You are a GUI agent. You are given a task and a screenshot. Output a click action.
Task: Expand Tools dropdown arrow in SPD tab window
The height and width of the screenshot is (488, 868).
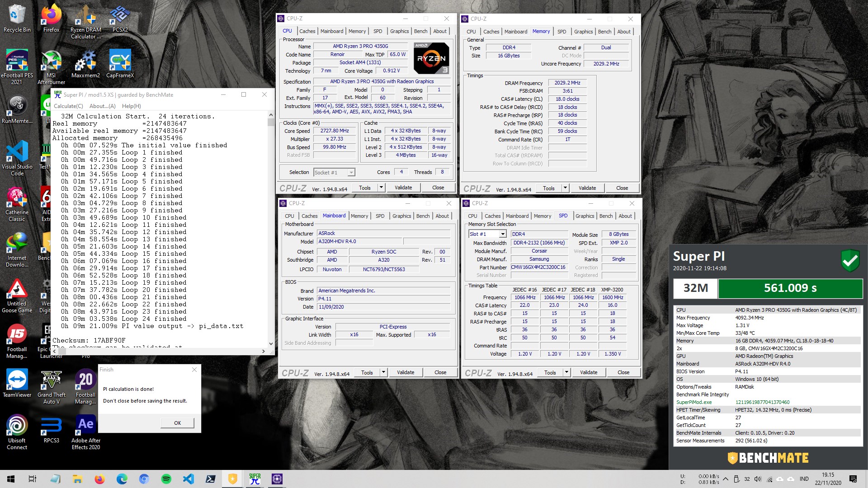[x=566, y=372]
